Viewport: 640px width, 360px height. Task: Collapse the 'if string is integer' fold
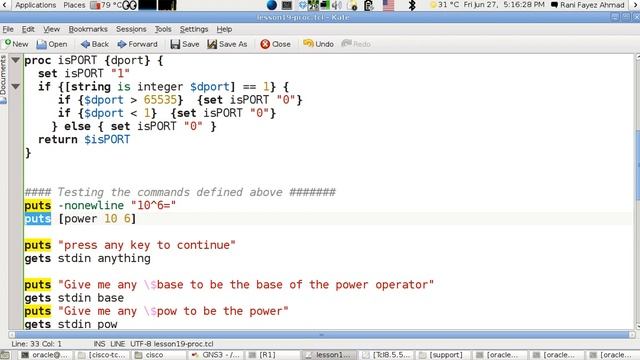[16, 87]
